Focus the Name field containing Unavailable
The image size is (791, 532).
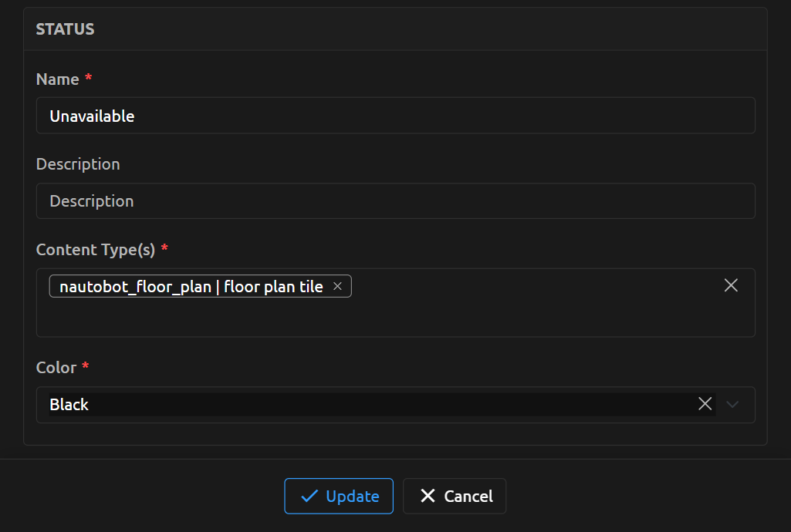[395, 116]
